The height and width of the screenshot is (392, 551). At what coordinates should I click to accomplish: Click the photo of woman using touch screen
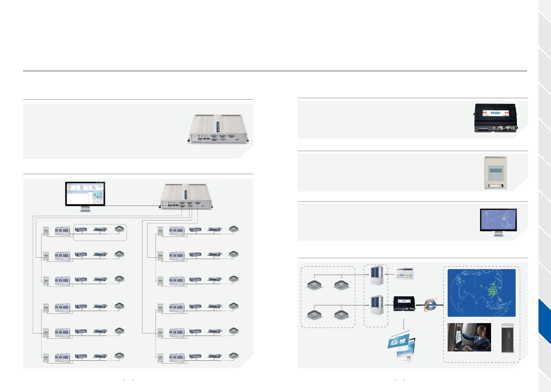(x=469, y=337)
